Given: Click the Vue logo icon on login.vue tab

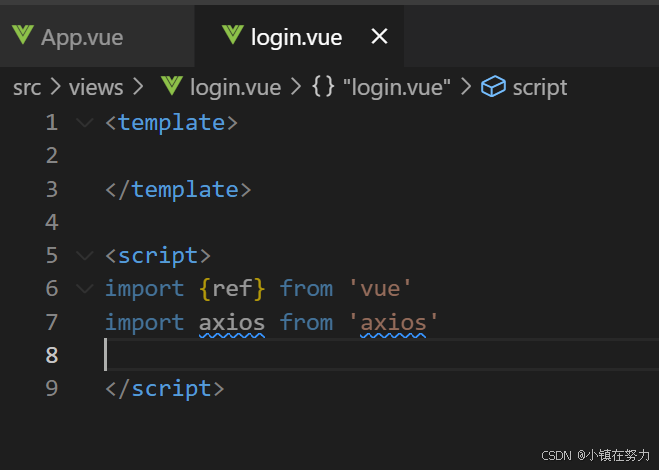Looking at the screenshot, I should tap(233, 35).
